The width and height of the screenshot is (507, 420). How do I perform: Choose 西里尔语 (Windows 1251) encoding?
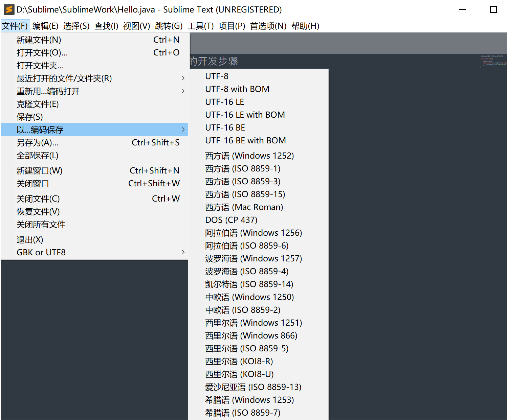pos(258,323)
